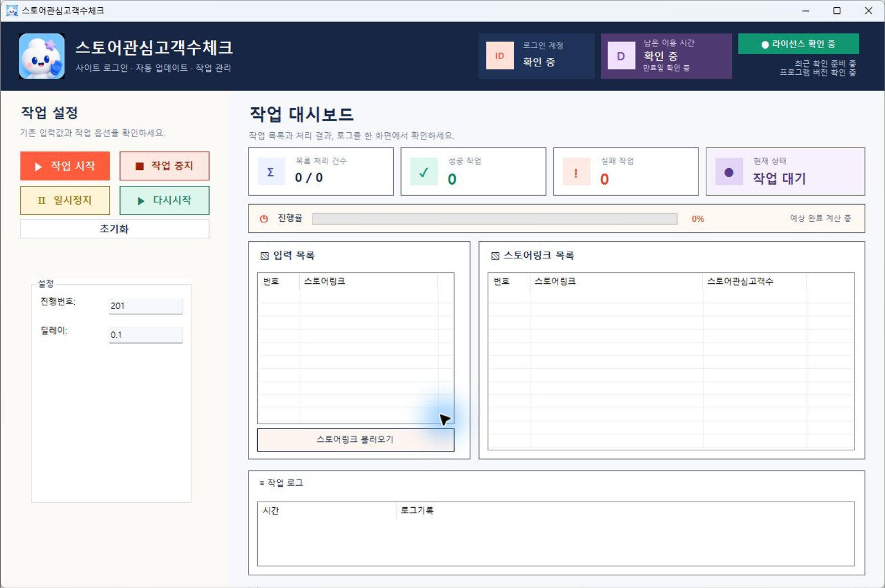Click the D badge icon for remaining time

[621, 56]
